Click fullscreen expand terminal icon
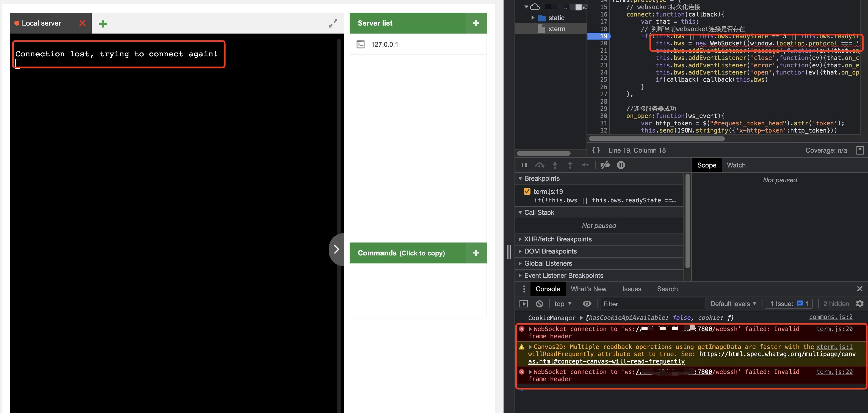This screenshot has height=413, width=868. point(333,23)
